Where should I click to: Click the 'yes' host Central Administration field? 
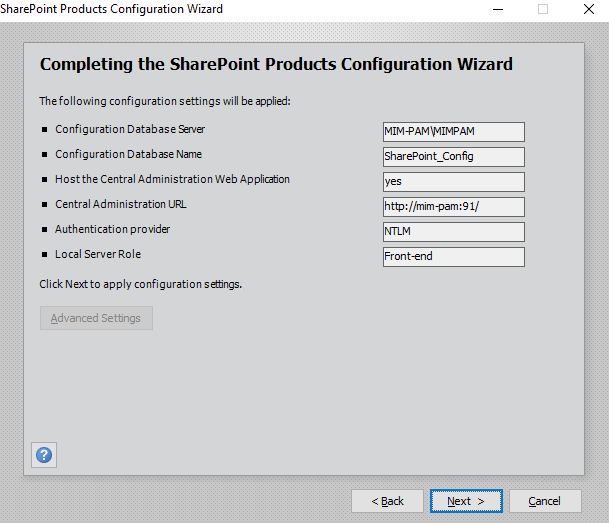(453, 181)
